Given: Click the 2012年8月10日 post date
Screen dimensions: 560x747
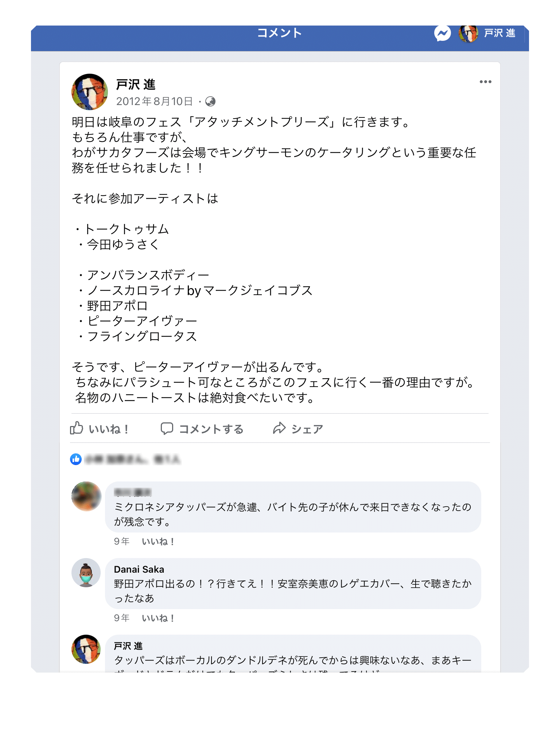Looking at the screenshot, I should (x=154, y=101).
